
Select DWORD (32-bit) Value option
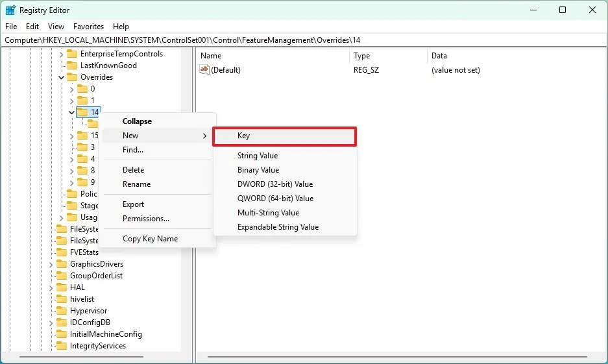275,184
